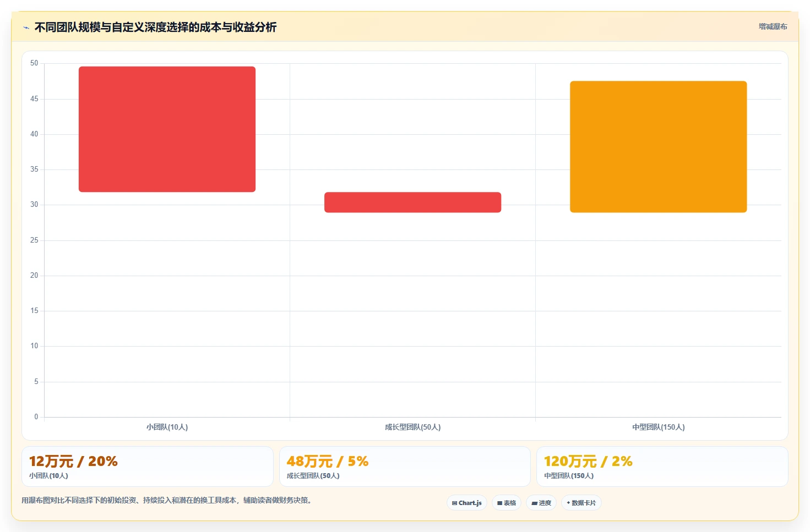Click the lightning icon beside the chart title
Image resolution: width=810 pixels, height=532 pixels.
[x=26, y=28]
